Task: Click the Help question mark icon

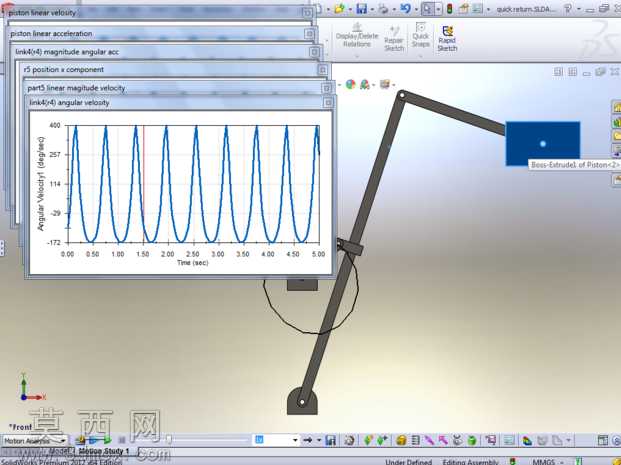Action: point(568,8)
